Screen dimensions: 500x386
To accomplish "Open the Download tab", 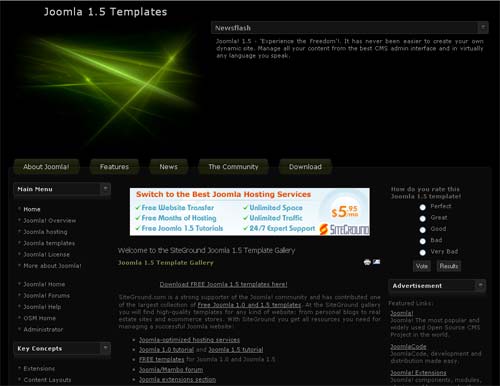I will (305, 167).
